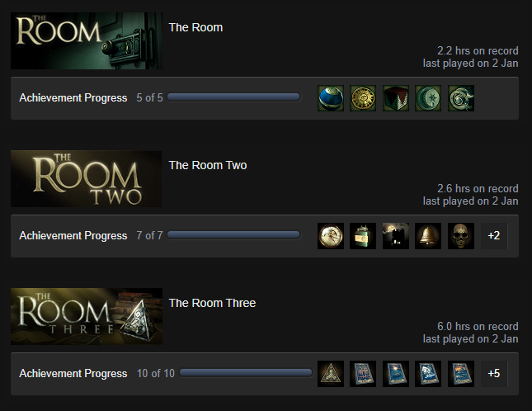Click the pyramid achievement in The Room Three

(x=331, y=374)
